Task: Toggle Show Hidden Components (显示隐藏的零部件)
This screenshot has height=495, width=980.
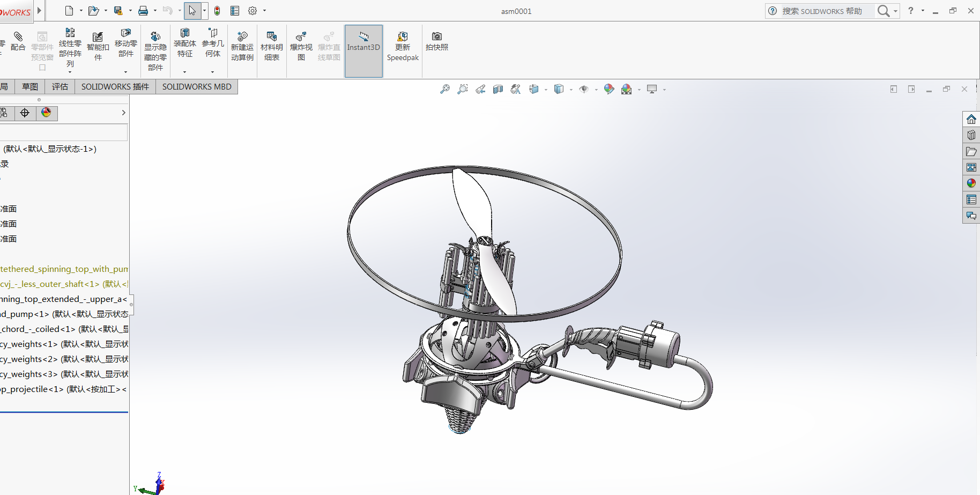Action: pyautogui.click(x=155, y=50)
